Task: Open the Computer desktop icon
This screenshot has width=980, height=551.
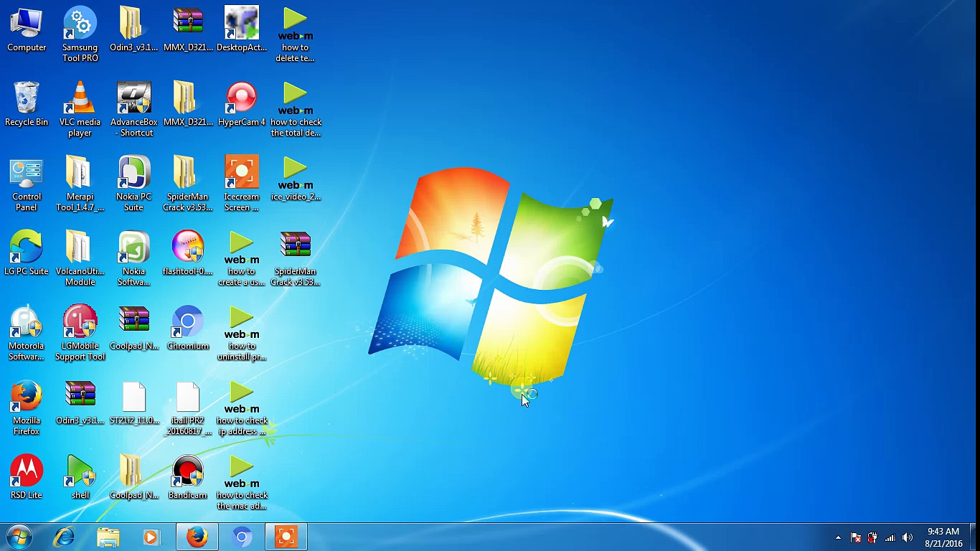Action: 27,30
